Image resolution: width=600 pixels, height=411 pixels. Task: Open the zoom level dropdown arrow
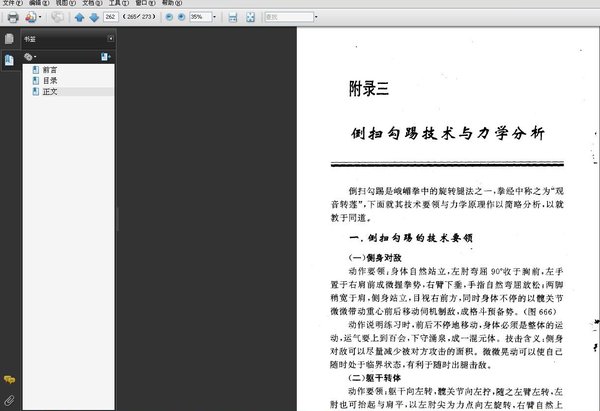click(214, 17)
